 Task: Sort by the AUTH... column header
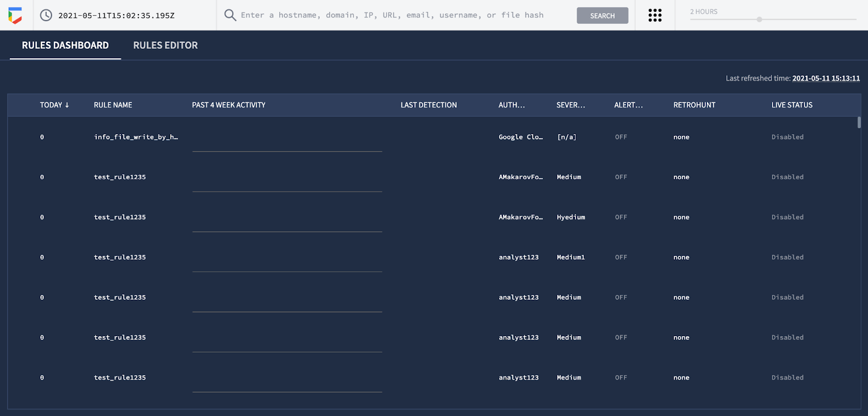512,105
